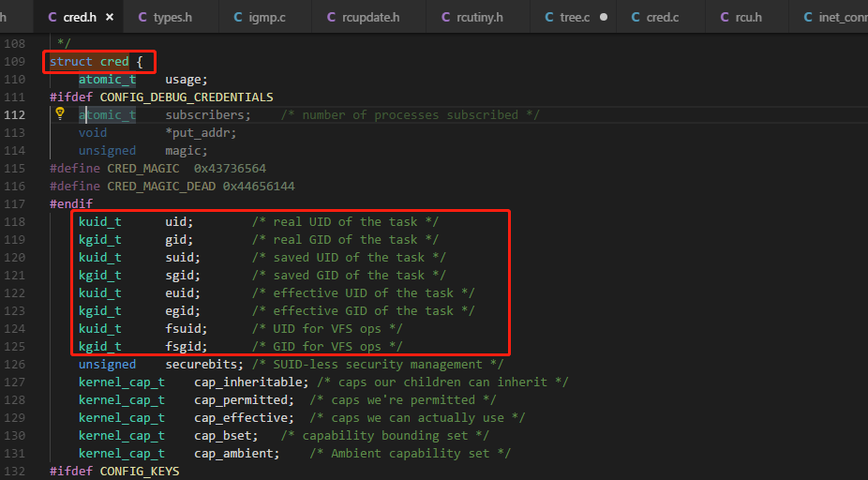Screen dimensions: 868x480
Task: Click the lightbulb quick-fix icon
Action: (x=60, y=114)
